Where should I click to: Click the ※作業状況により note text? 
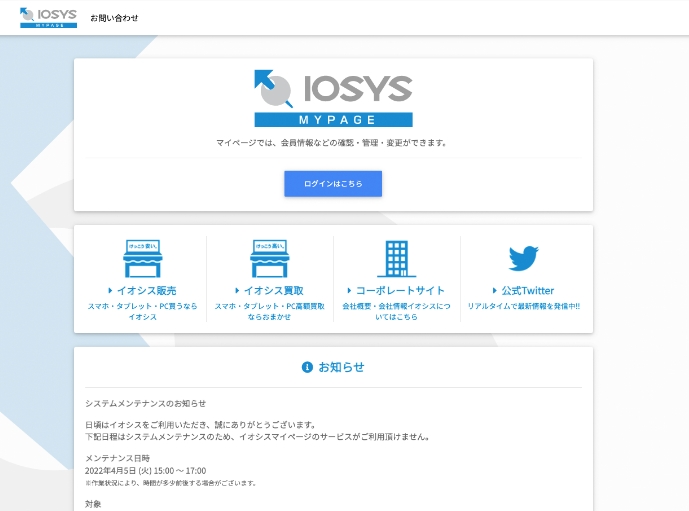170,483
